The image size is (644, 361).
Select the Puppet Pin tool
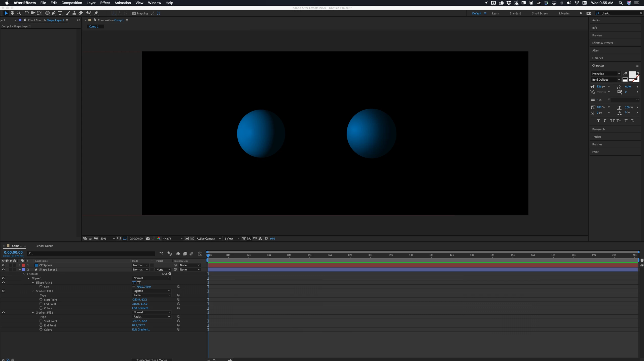click(96, 13)
